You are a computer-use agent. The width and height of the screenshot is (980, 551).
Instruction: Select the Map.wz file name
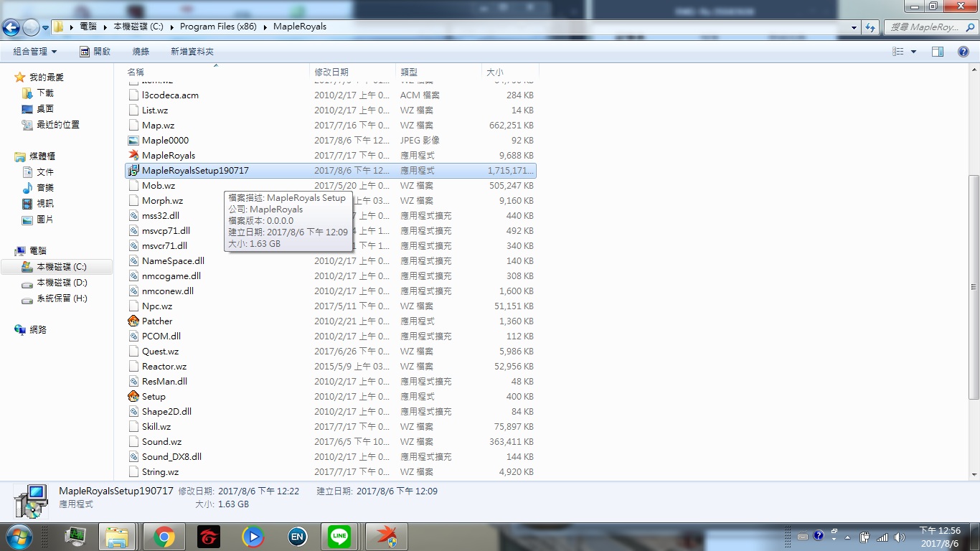pyautogui.click(x=158, y=125)
